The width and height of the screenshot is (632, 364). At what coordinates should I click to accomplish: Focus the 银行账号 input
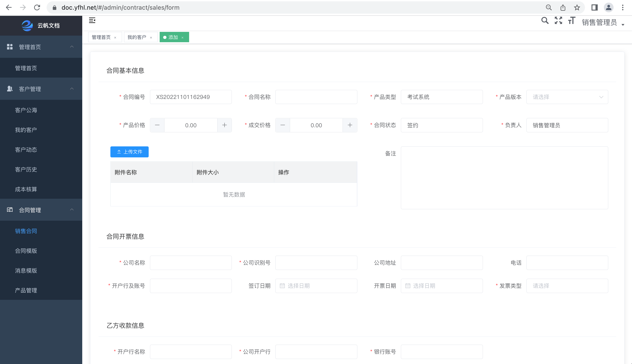tap(441, 351)
